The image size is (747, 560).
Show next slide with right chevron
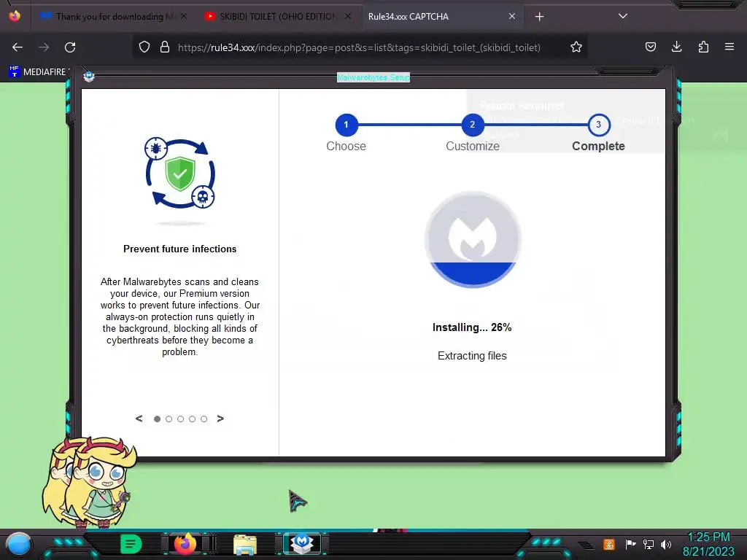220,419
